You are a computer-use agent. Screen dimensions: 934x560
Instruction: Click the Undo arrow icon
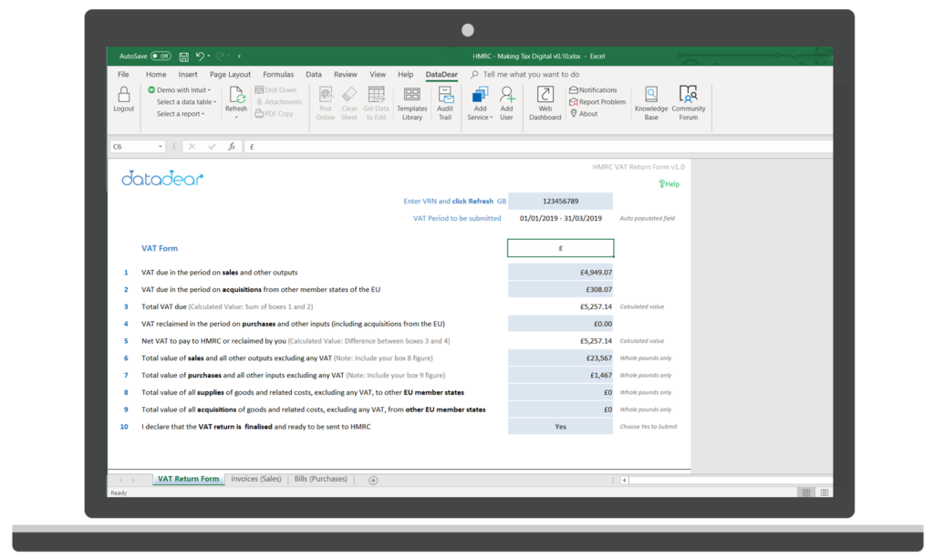pos(200,56)
